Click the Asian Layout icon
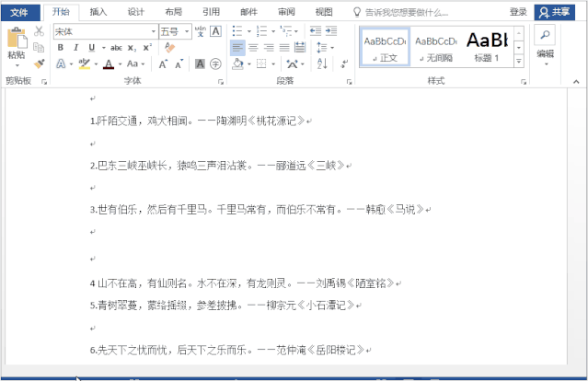Screen dimensions: 588x381 click(292, 64)
